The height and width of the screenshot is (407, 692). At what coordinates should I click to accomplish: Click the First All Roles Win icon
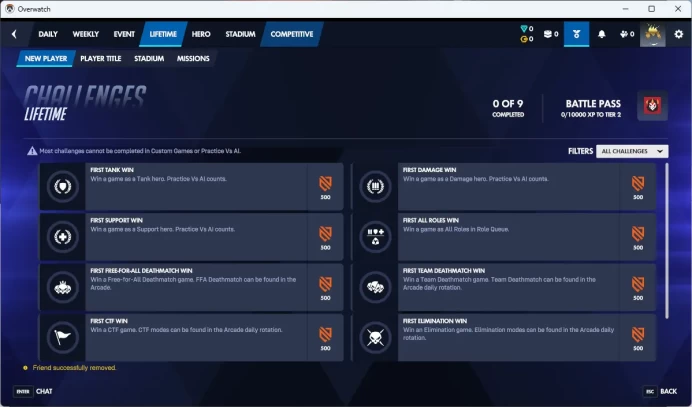point(375,237)
